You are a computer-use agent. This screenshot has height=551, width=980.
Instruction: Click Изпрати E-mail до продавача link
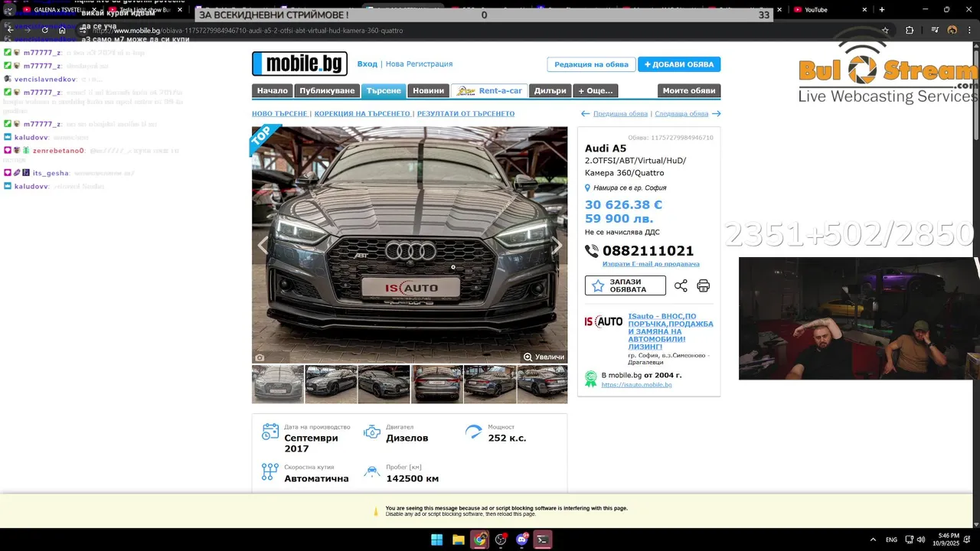tap(651, 264)
